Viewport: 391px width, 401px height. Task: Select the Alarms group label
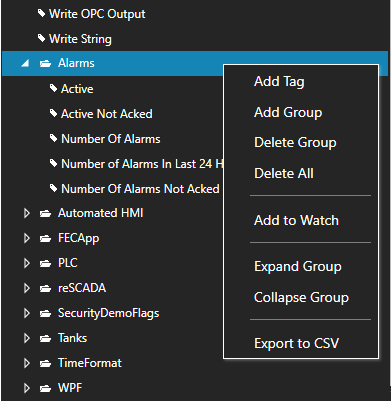tap(76, 63)
